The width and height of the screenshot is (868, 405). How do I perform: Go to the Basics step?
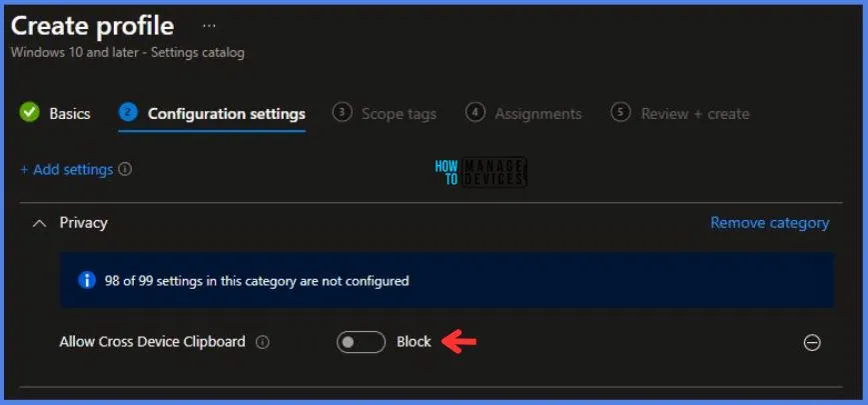55,114
